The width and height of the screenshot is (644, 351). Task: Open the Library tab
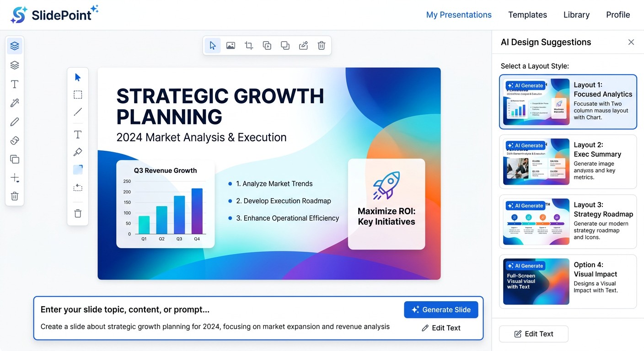tap(576, 15)
